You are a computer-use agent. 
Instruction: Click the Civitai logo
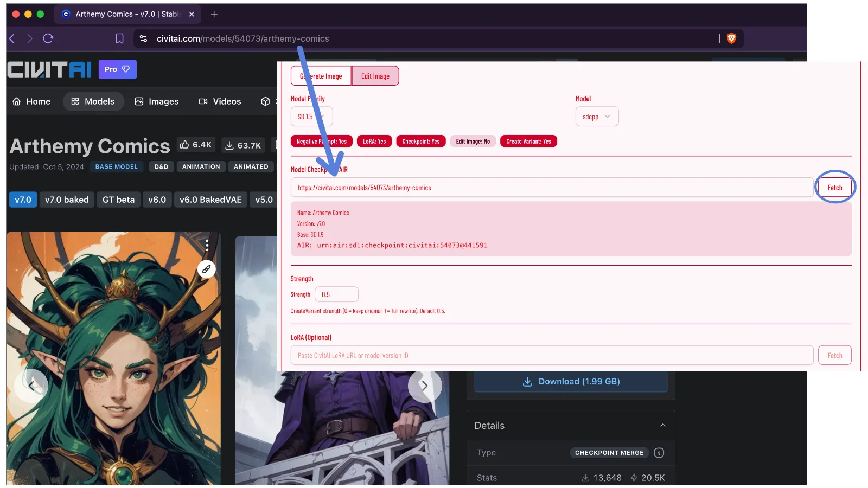[49, 69]
